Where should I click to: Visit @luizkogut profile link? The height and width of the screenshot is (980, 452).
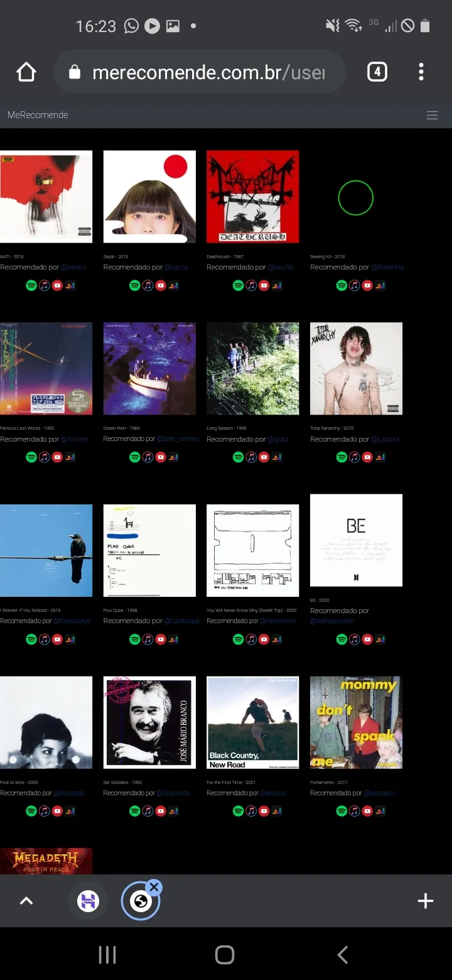point(182,621)
